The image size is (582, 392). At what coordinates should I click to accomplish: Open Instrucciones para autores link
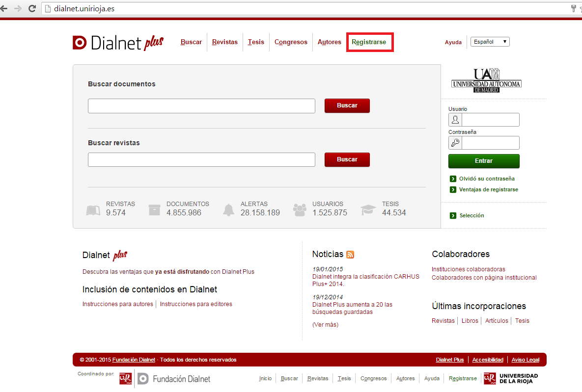tap(117, 304)
